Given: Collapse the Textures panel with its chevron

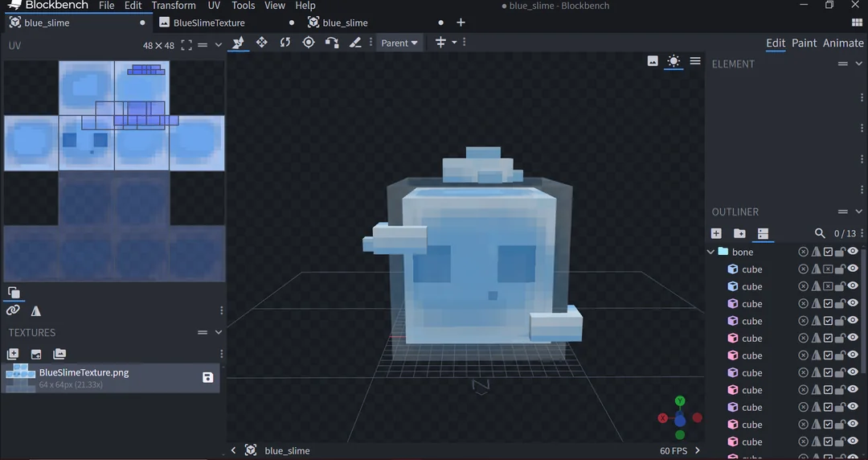Looking at the screenshot, I should [218, 332].
